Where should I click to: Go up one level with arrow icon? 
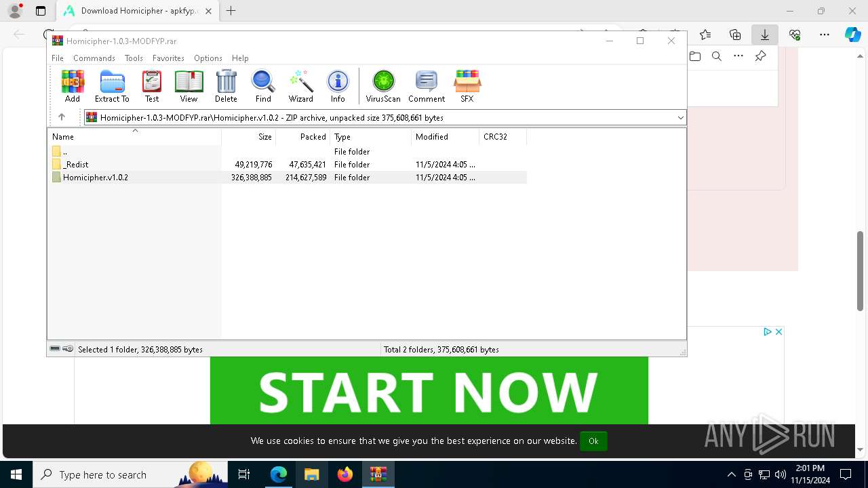point(62,117)
